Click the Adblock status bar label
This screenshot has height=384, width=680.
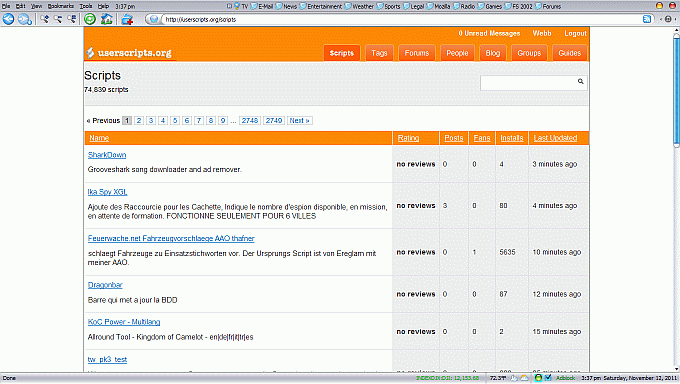[x=565, y=378]
